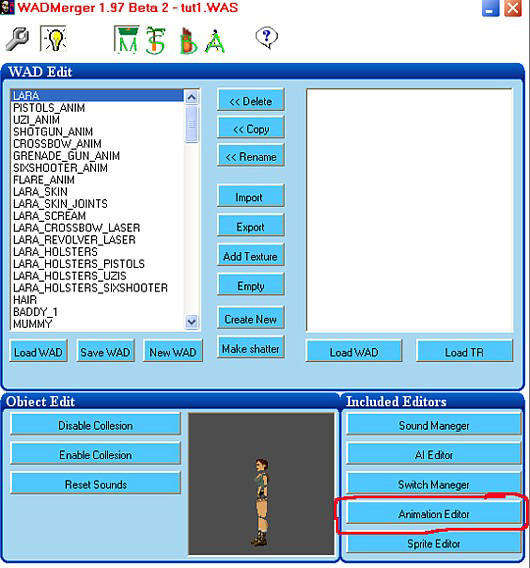Click the Enable Collesion button
This screenshot has height=568, width=530.
click(96, 454)
